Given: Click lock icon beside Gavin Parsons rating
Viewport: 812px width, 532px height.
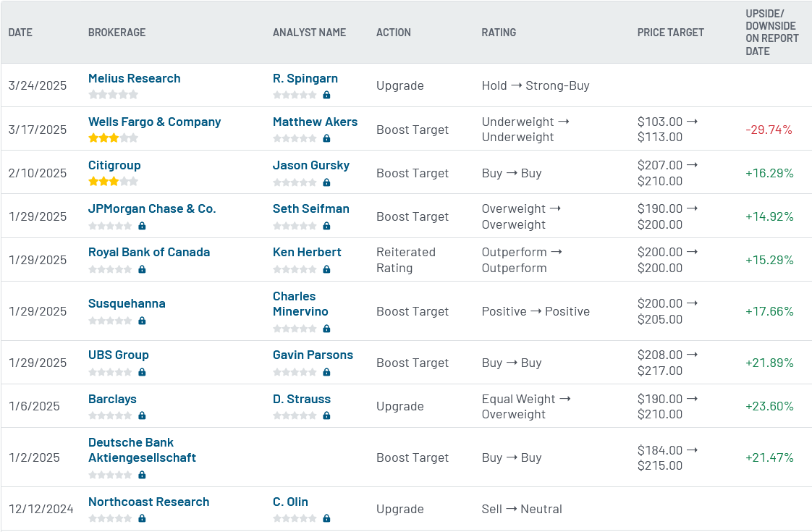Looking at the screenshot, I should tap(326, 372).
